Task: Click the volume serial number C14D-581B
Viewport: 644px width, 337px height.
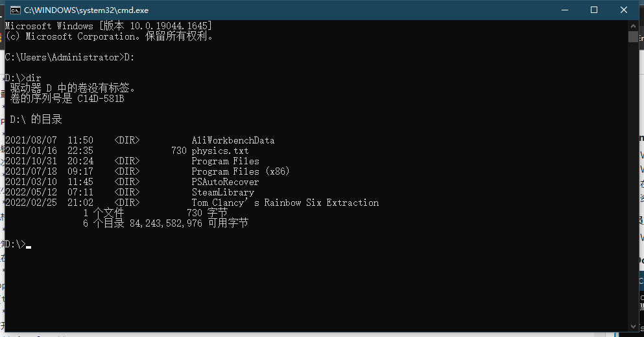Action: (101, 99)
